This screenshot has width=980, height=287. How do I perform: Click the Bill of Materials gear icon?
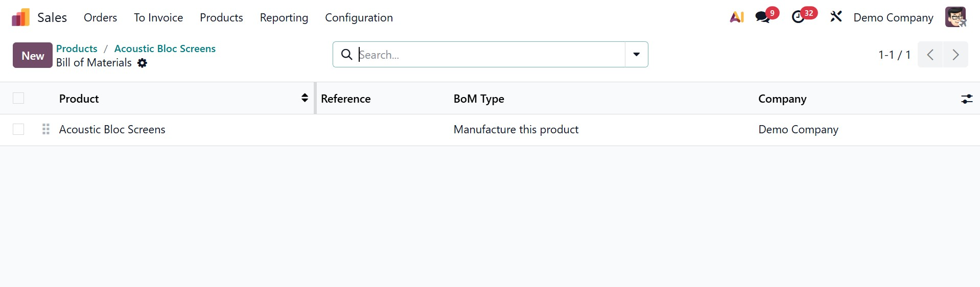click(x=143, y=63)
